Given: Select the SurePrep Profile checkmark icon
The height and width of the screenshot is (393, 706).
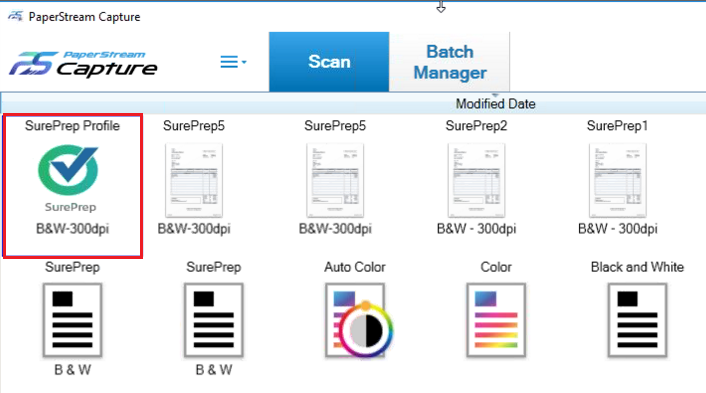Looking at the screenshot, I should click(68, 170).
